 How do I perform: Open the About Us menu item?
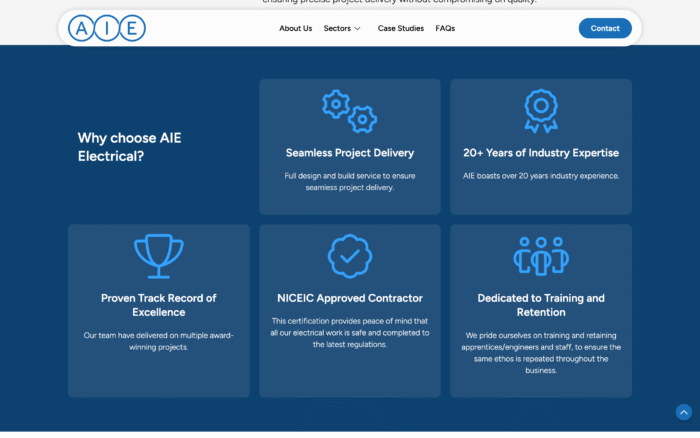coord(295,29)
